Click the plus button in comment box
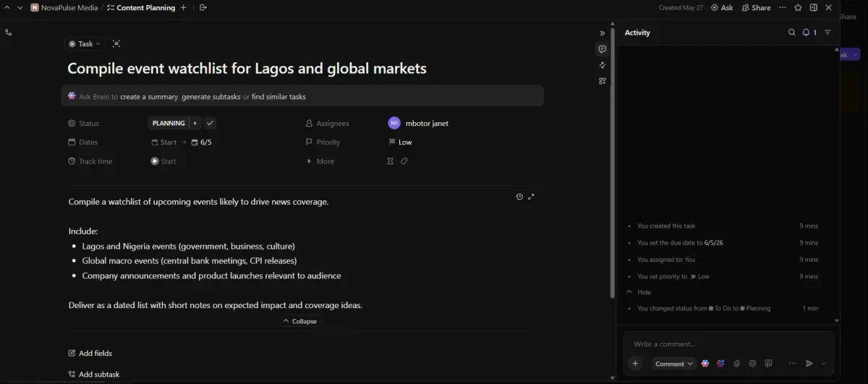Screen dimensions: 868x384 (x=635, y=364)
